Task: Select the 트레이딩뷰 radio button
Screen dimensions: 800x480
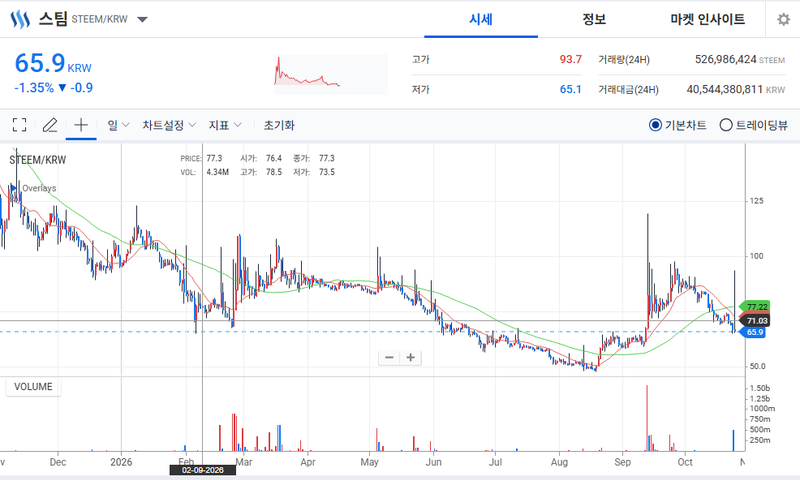Action: coord(726,125)
